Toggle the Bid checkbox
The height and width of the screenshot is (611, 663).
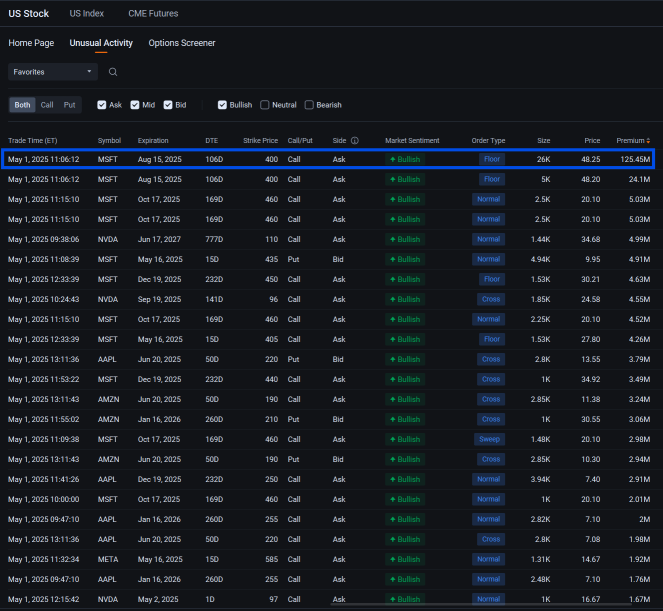click(x=168, y=105)
